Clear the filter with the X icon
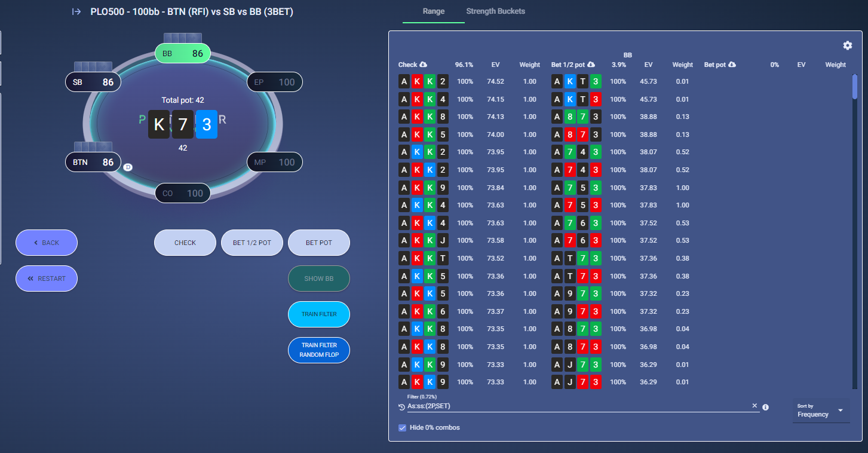The image size is (868, 453). [x=754, y=405]
